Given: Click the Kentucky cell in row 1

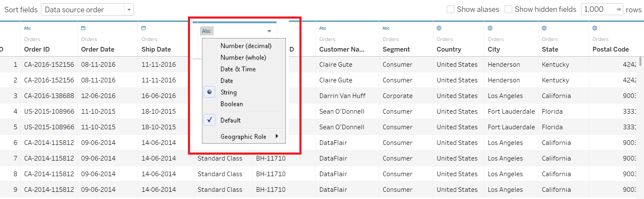Looking at the screenshot, I should coord(555,65).
